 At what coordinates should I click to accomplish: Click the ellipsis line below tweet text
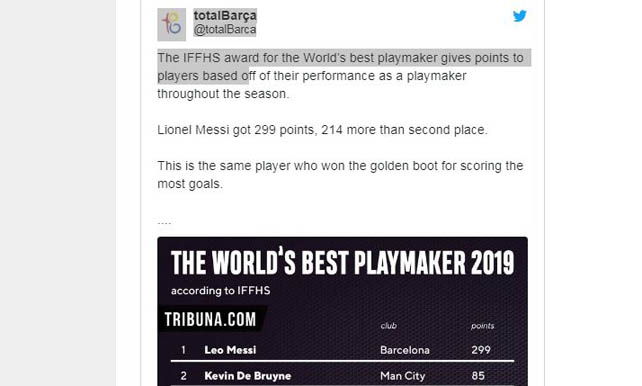[x=164, y=223]
